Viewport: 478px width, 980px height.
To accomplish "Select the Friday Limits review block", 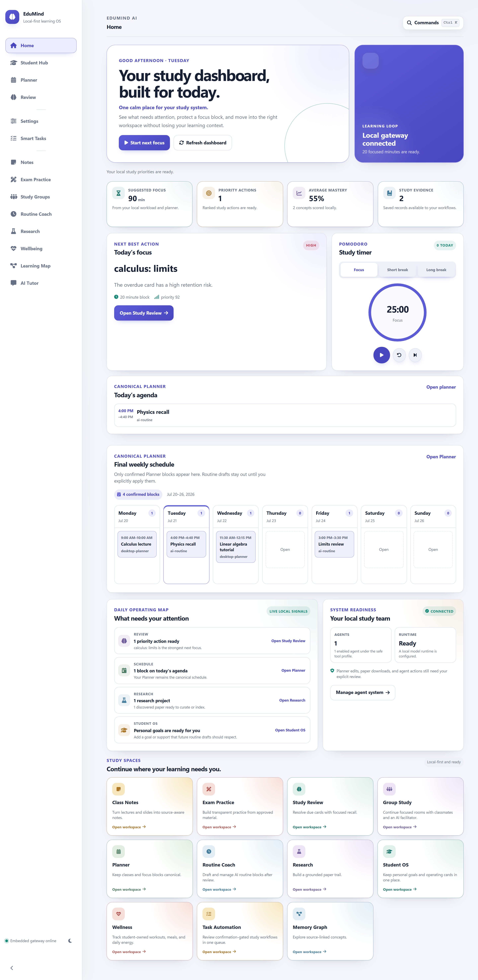I will (334, 544).
